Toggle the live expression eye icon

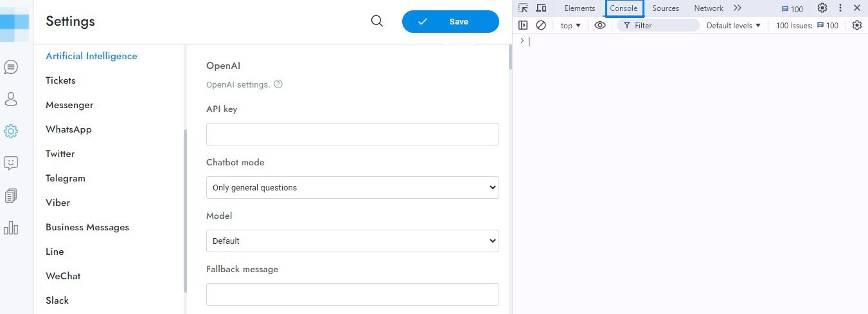600,25
